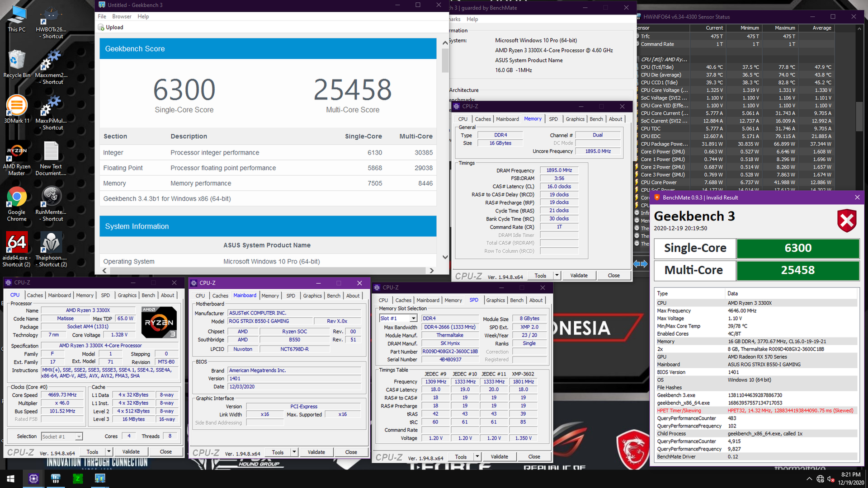Click Tools button in CPU-Z SPD window
Image resolution: width=868 pixels, height=488 pixels.
click(461, 457)
